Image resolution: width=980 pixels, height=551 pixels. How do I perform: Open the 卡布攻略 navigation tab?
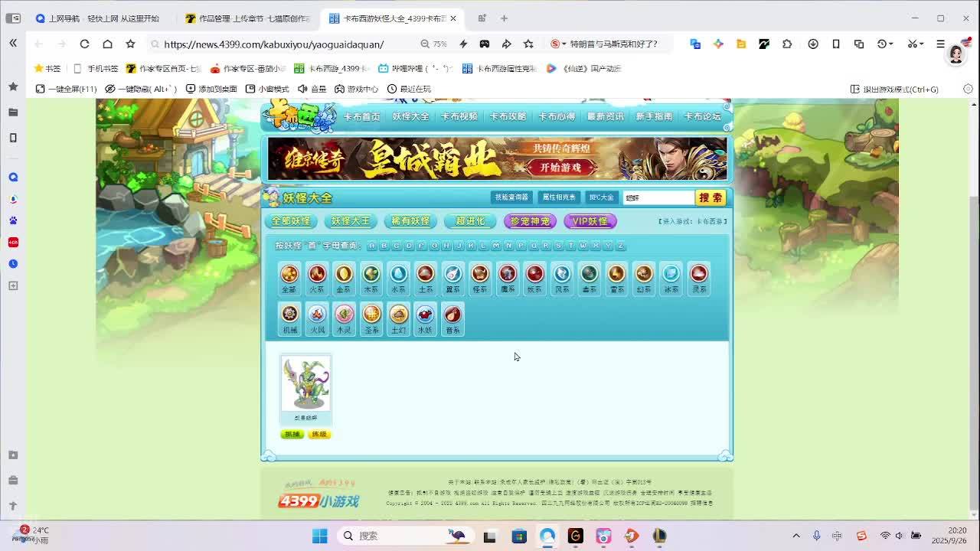pyautogui.click(x=508, y=116)
